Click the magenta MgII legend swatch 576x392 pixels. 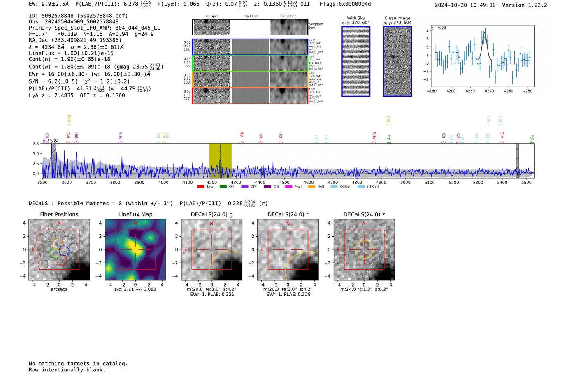[x=288, y=186]
